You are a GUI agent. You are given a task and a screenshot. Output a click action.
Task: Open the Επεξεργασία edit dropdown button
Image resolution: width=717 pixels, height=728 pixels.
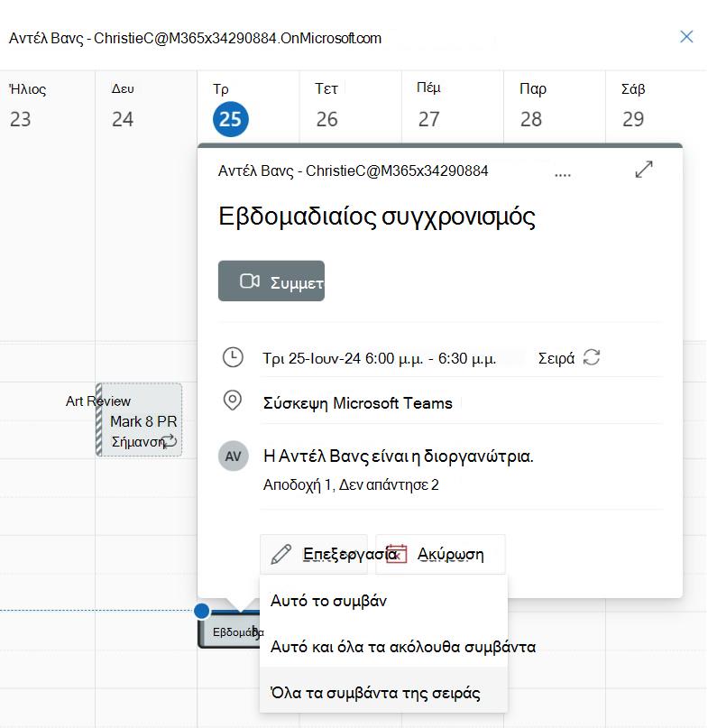tap(314, 554)
